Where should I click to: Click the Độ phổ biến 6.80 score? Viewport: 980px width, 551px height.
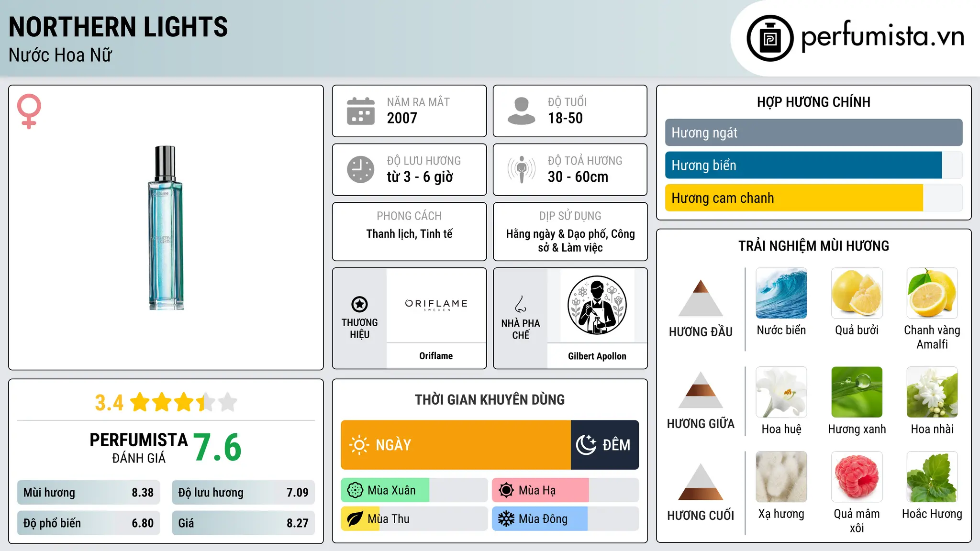89,523
